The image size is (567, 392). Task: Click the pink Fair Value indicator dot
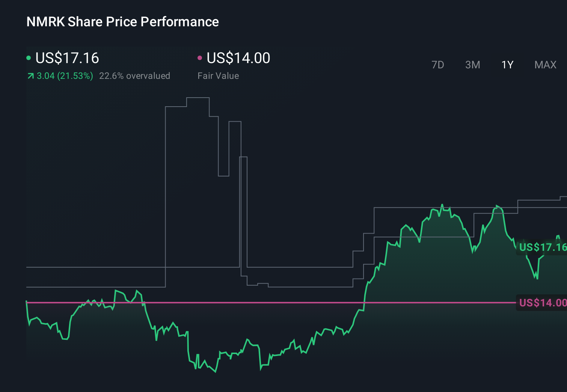coord(200,57)
